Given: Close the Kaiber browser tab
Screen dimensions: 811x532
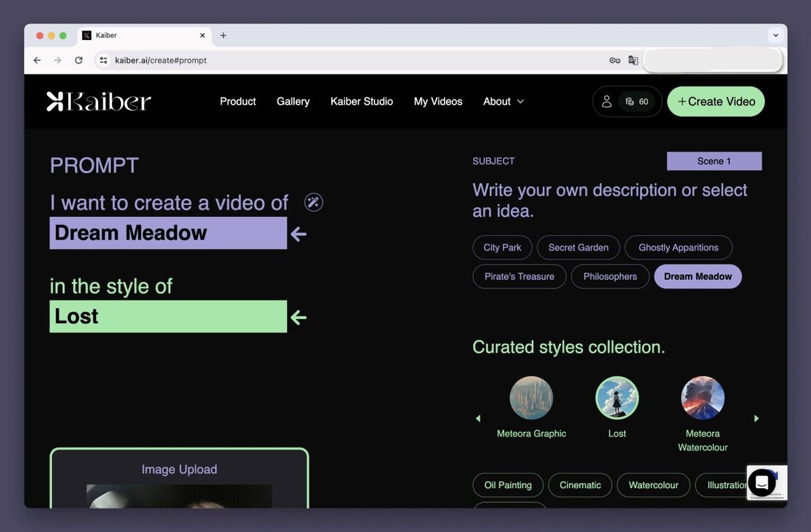Looking at the screenshot, I should click(202, 35).
